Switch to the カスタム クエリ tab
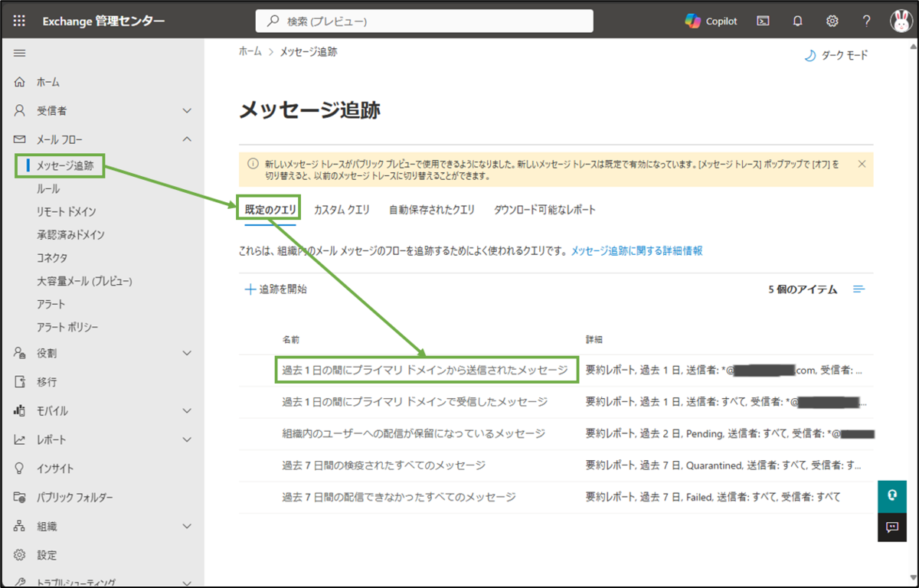Image resolution: width=919 pixels, height=588 pixels. click(342, 210)
